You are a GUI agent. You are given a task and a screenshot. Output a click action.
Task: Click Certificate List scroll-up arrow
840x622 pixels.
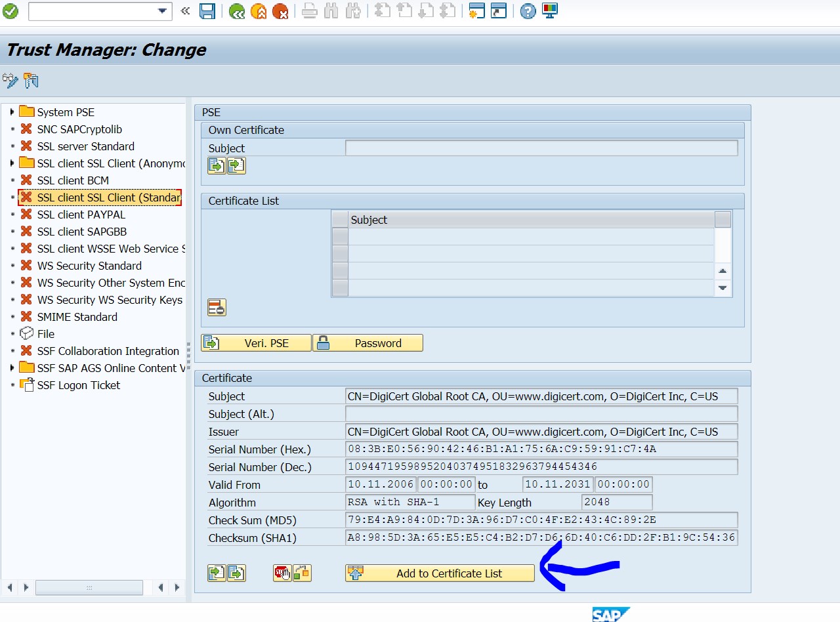pos(723,271)
